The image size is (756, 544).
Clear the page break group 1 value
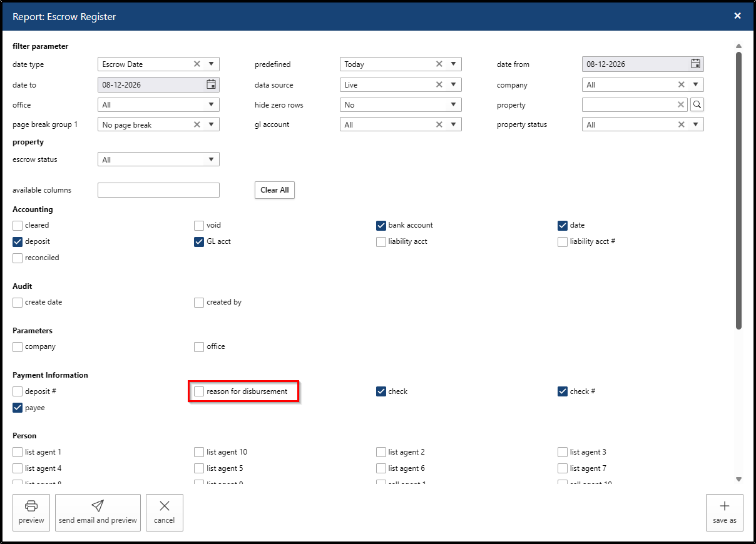click(197, 124)
